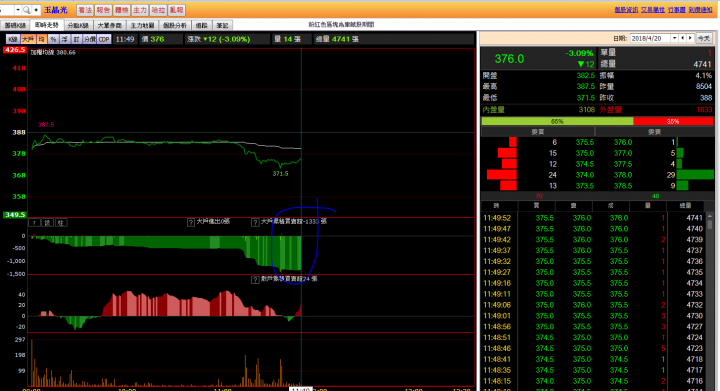Click the magnifier search icon
Image resolution: width=720 pixels, height=391 pixels.
[x=26, y=10]
